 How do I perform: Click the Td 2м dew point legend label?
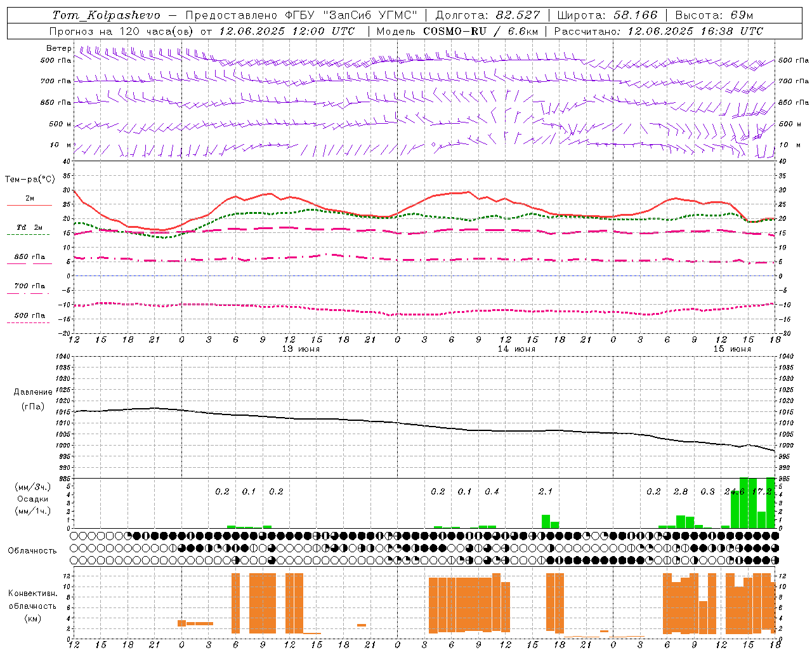[29, 227]
